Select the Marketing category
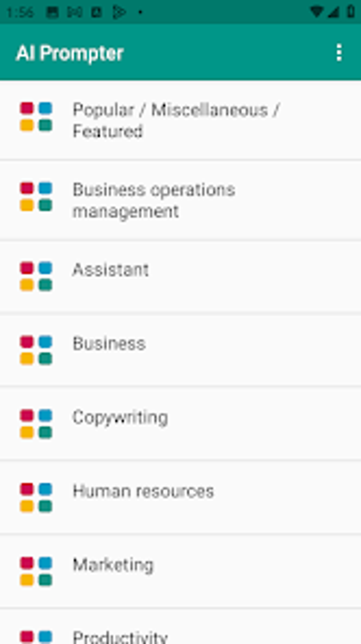 (113, 565)
